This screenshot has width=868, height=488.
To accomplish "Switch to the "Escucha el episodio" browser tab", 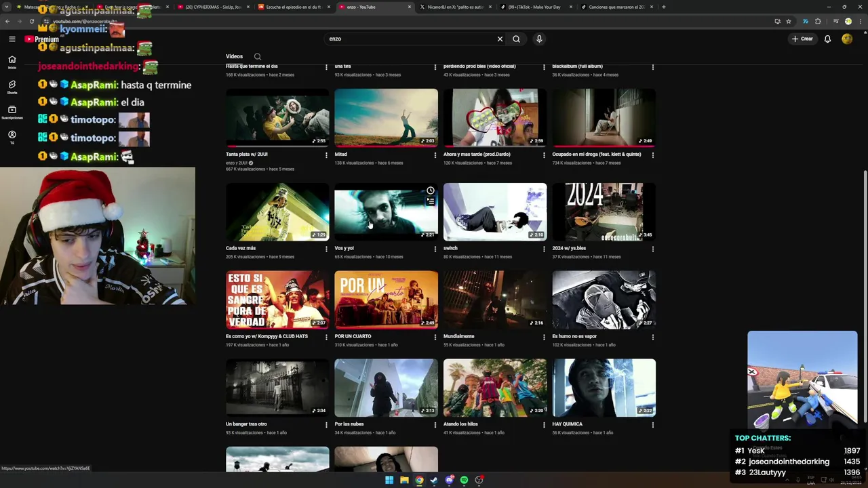I will pos(292,7).
